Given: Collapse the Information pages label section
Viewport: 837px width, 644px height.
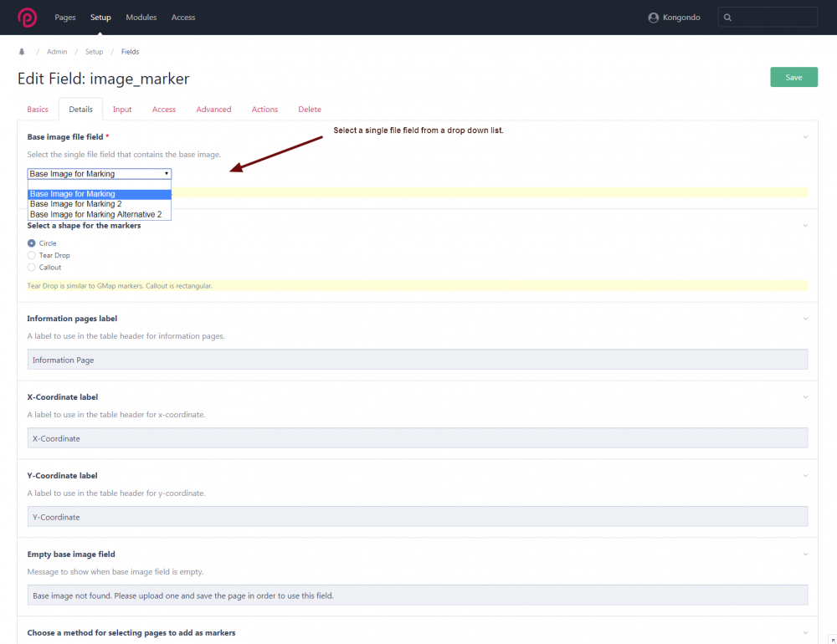Looking at the screenshot, I should [x=805, y=319].
